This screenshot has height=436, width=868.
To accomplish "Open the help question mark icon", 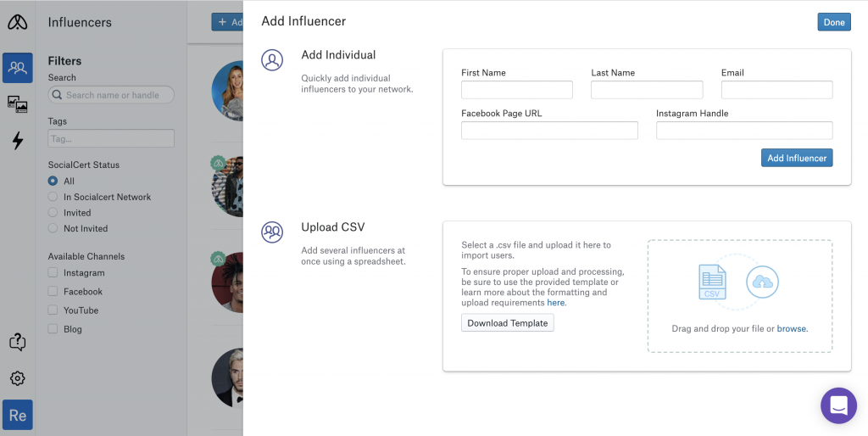I will coord(17,342).
